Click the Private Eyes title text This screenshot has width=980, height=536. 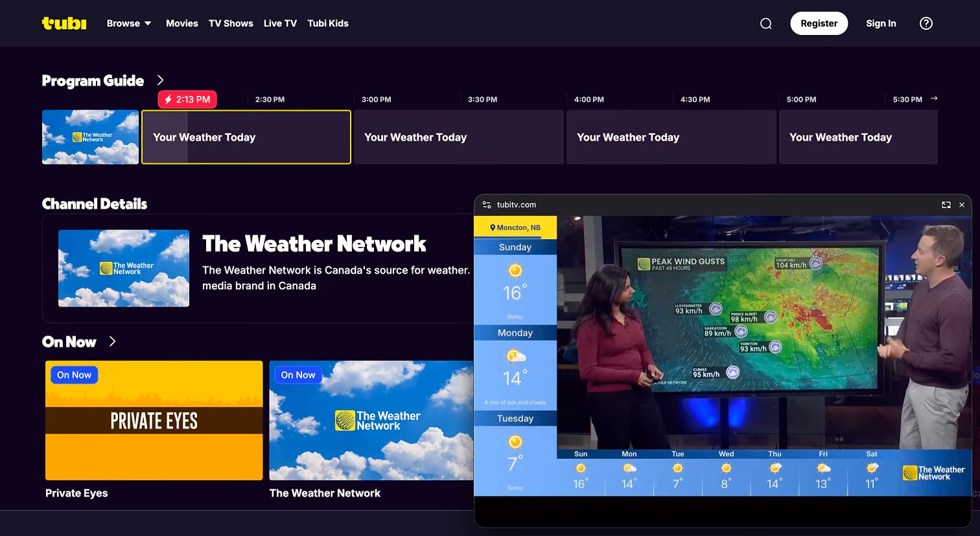tap(76, 493)
